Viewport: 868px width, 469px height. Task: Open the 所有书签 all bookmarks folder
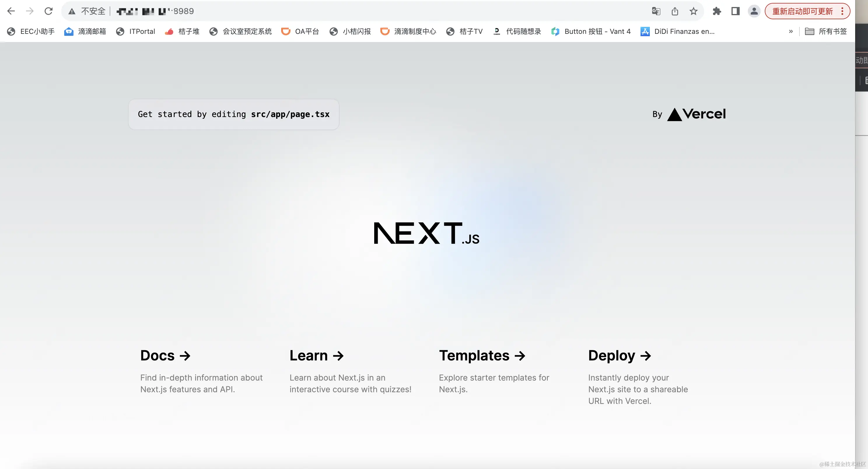click(826, 31)
